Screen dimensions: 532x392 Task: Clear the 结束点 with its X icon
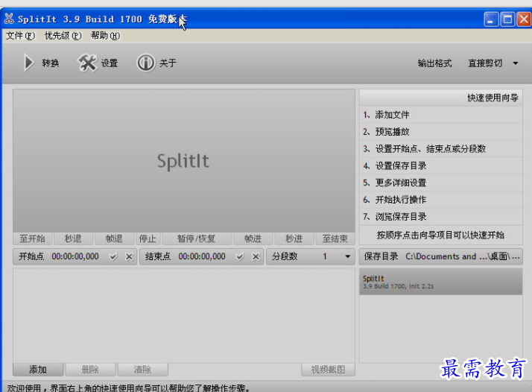pos(256,257)
